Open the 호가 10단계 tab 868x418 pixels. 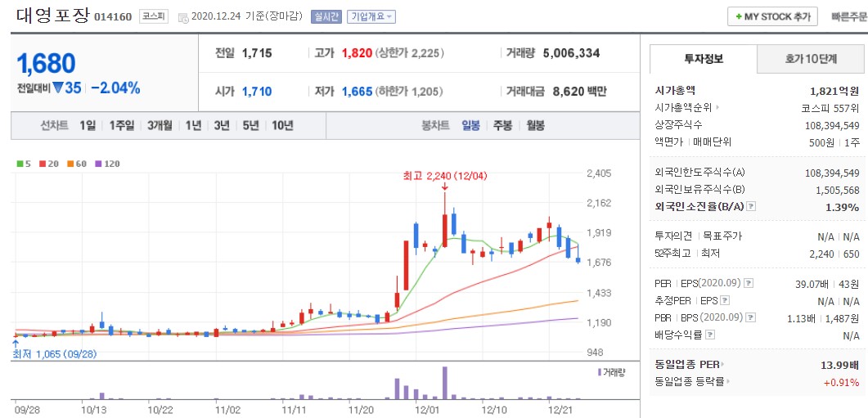pos(812,59)
